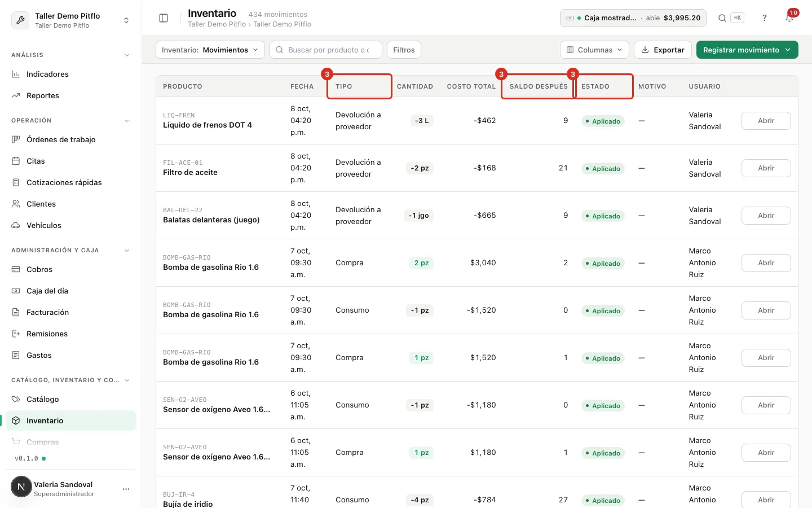Open user options three-dot menu
This screenshot has height=508, width=812.
pos(126,489)
